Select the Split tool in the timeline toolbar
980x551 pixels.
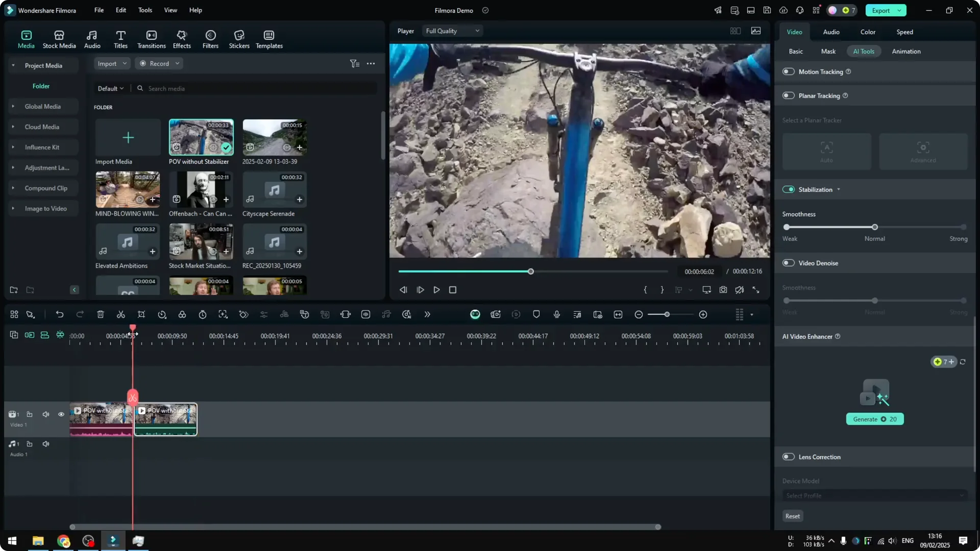click(x=120, y=314)
